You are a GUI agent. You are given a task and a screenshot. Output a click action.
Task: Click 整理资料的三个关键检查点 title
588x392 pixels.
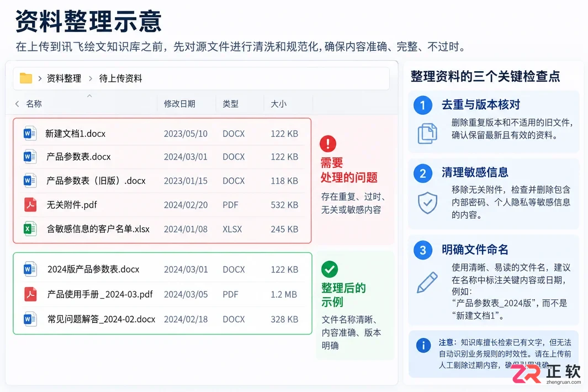click(x=485, y=76)
